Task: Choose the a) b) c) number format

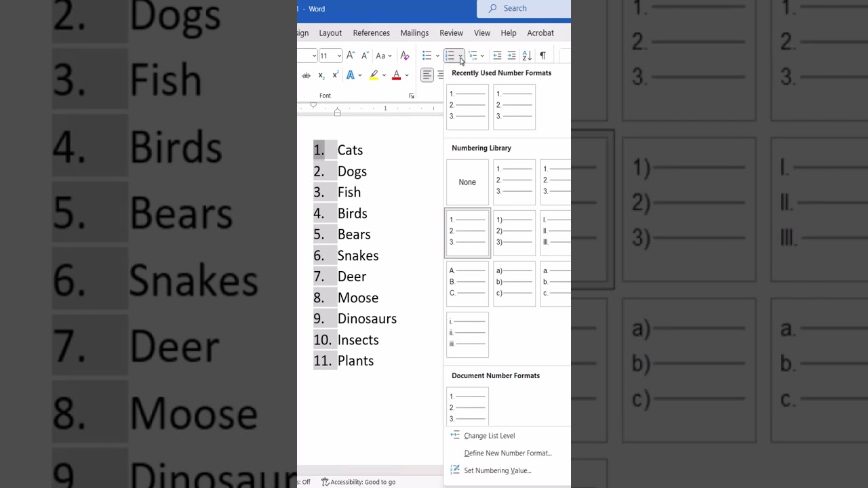Action: (514, 283)
